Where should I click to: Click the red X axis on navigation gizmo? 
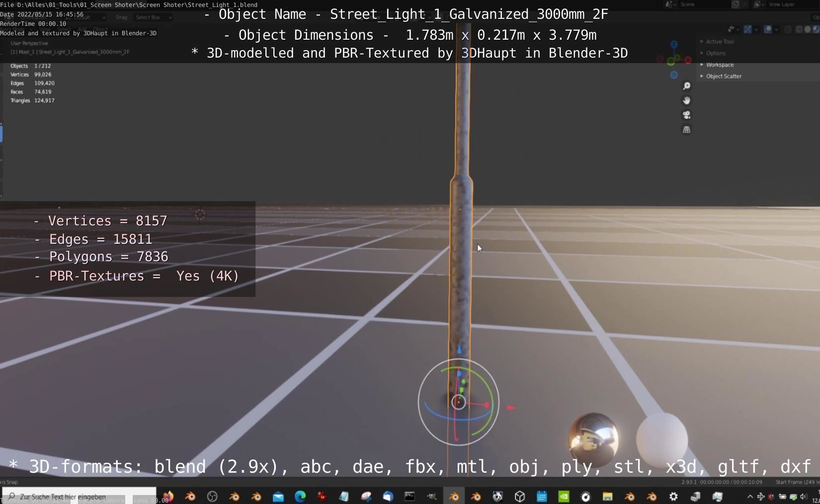(688, 60)
